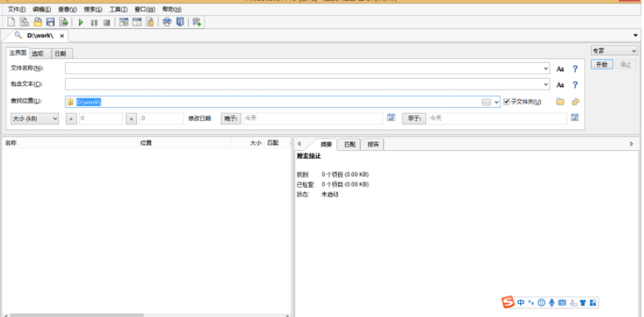644x317 pixels.
Task: Expand the 包含文本 history dropdown
Action: tap(546, 85)
